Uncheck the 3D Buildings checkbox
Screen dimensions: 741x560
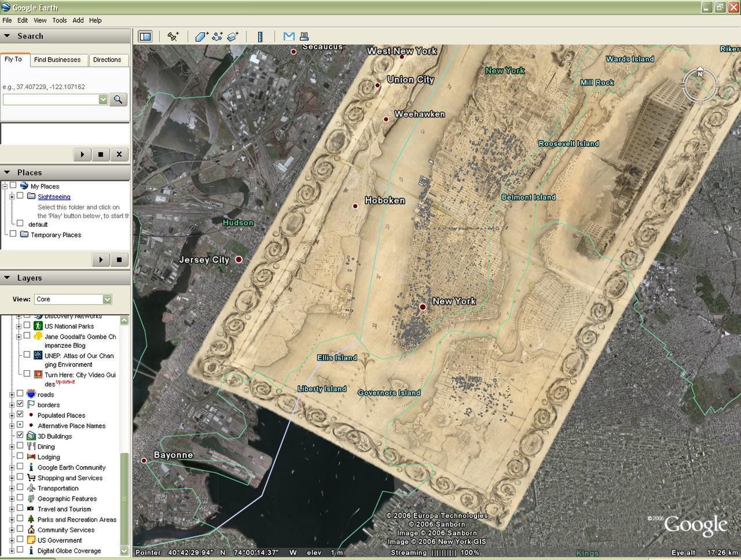click(20, 435)
